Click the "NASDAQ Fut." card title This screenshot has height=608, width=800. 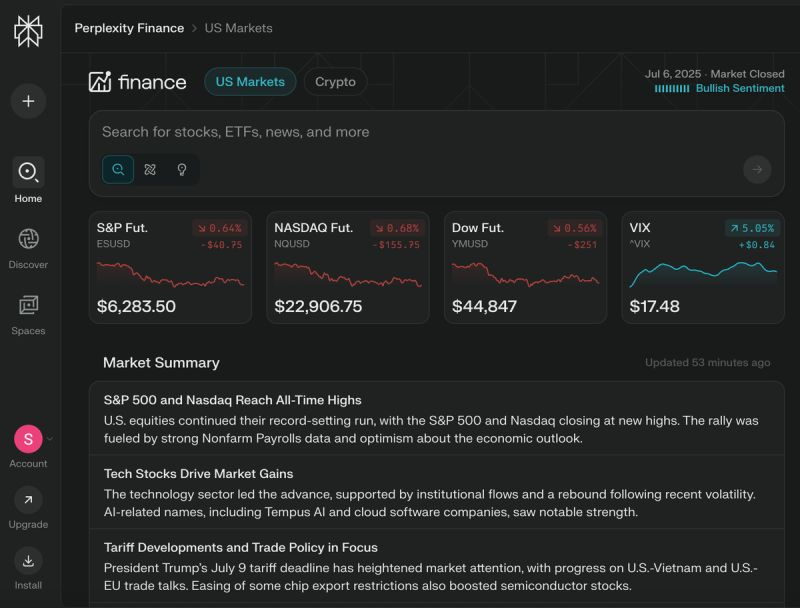pos(314,227)
